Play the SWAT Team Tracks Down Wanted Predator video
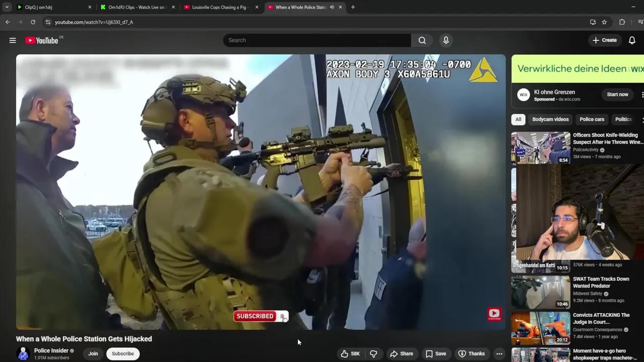This screenshot has width=644, height=362. [540, 292]
